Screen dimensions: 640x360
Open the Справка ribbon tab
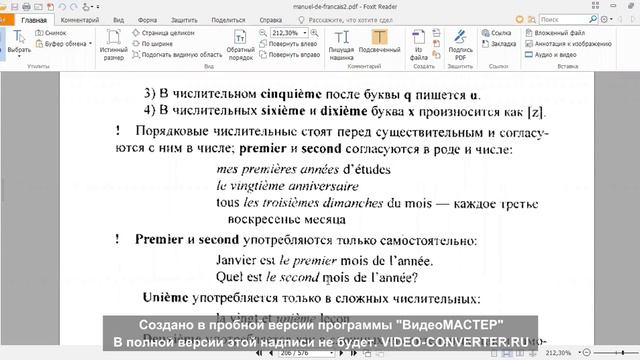(271, 20)
